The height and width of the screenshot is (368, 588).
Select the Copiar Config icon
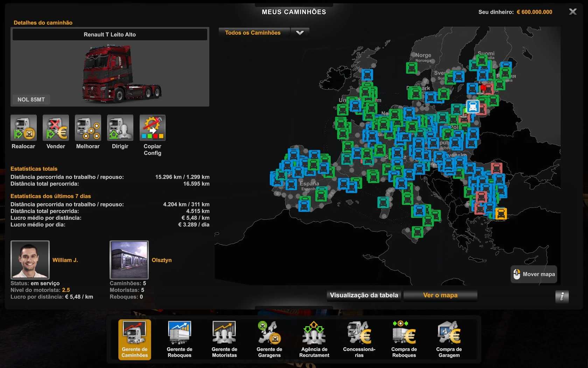pos(152,128)
